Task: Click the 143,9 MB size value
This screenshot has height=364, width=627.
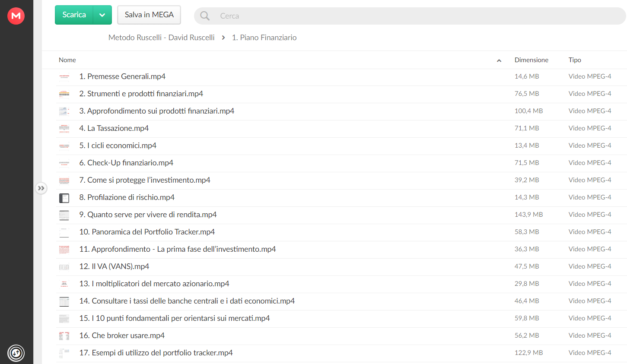Action: [528, 215]
